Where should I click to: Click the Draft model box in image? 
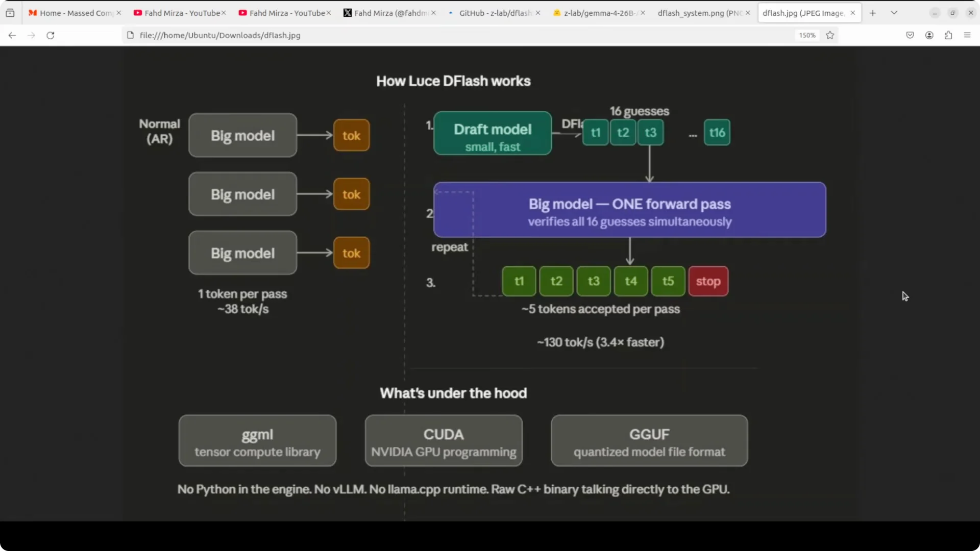[x=493, y=133]
